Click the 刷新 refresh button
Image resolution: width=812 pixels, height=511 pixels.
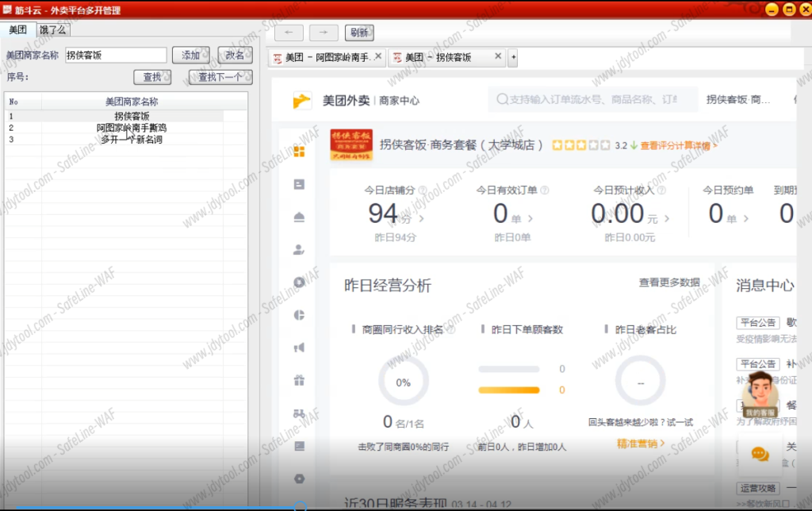[x=359, y=33]
